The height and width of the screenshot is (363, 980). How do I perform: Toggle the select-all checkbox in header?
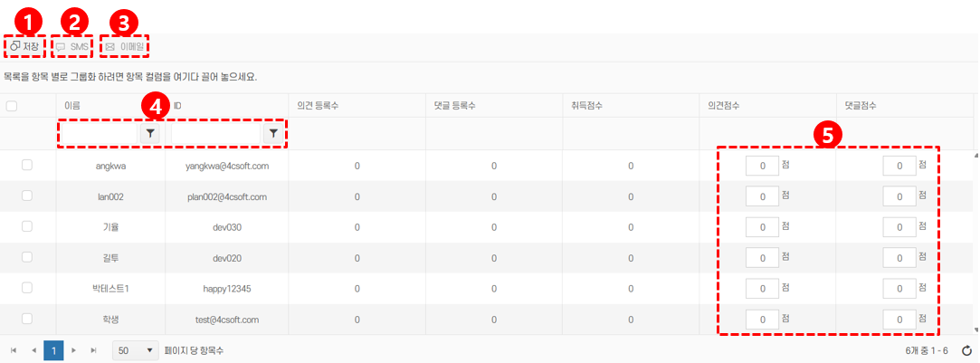[x=12, y=106]
